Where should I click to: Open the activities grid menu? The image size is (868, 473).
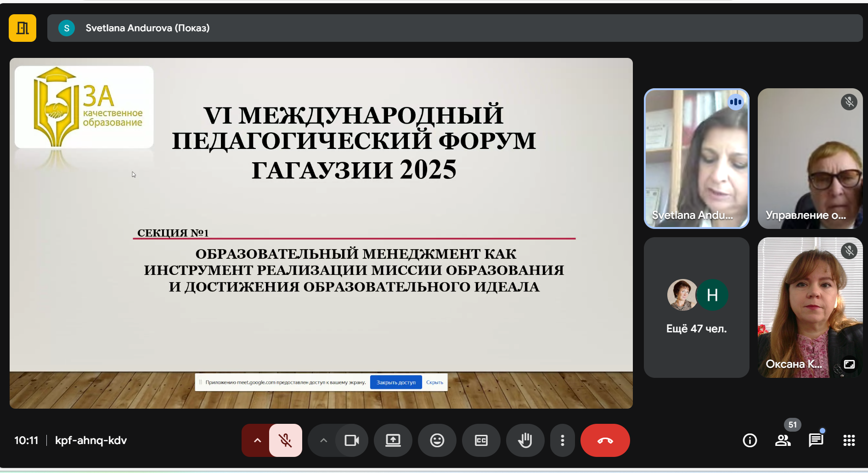849,440
